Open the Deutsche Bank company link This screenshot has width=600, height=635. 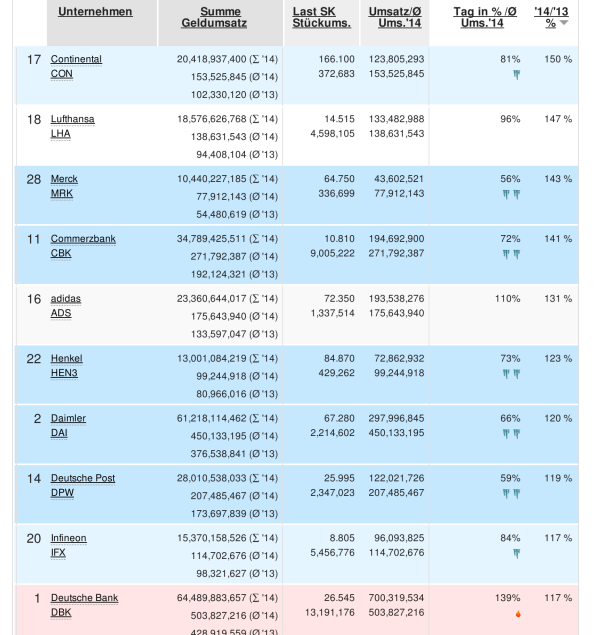coord(84,598)
